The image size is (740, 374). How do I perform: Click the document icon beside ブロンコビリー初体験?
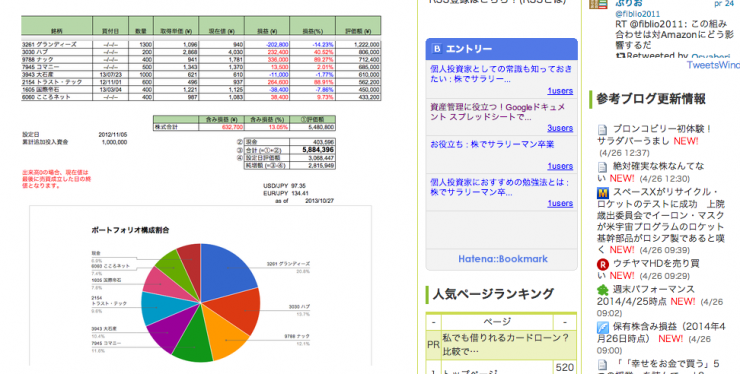click(x=602, y=129)
